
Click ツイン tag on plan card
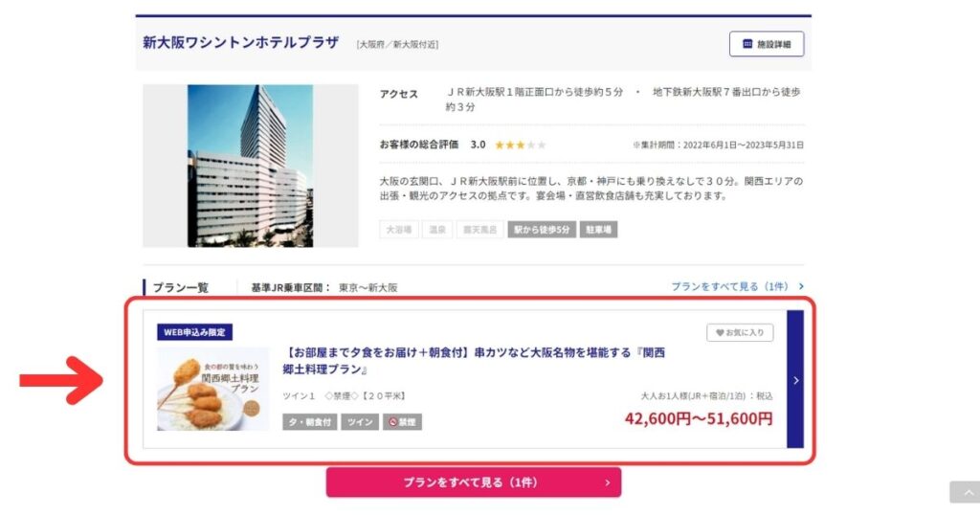360,422
